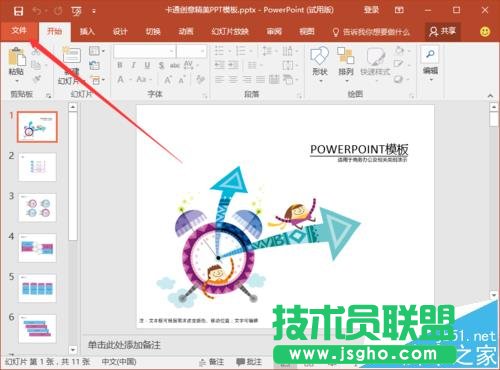Screen dimensions: 500x370
Task: Open the Section dropdown in slides group
Action: 98,80
